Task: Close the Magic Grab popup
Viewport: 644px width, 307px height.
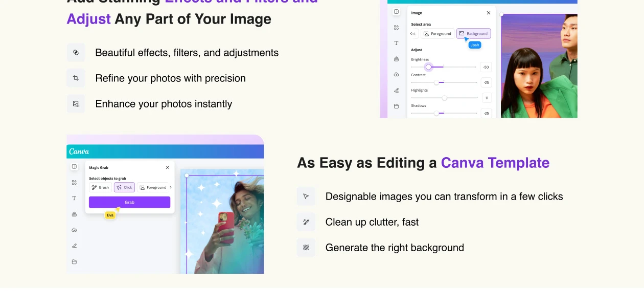Action: 167,167
